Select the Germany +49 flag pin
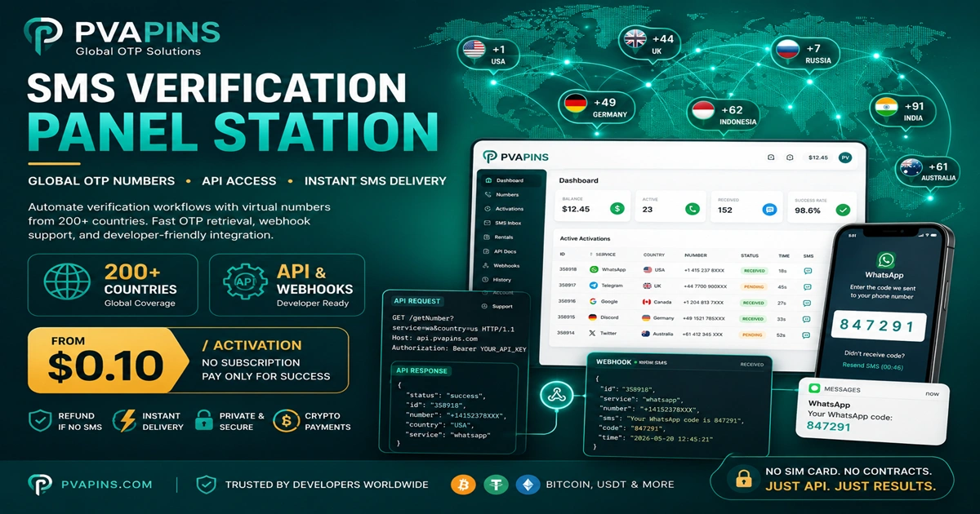This screenshot has width=980, height=514. click(597, 108)
